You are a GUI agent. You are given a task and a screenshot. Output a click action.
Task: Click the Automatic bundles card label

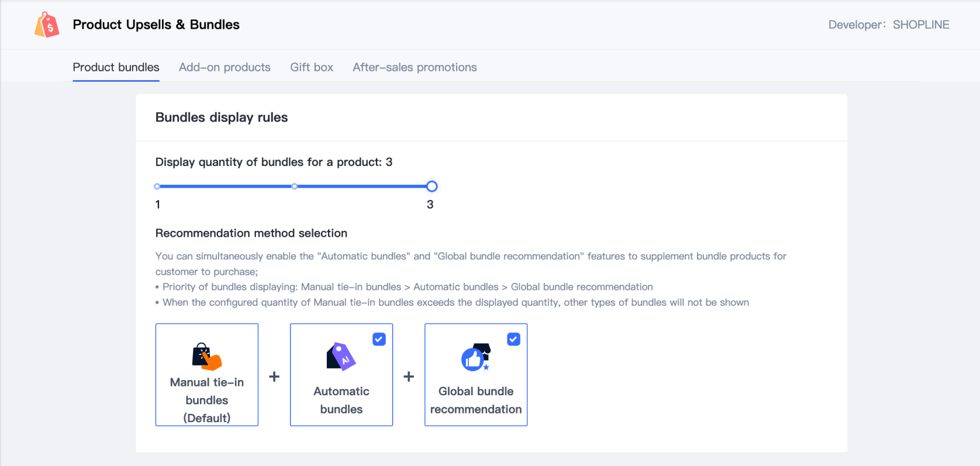point(341,400)
